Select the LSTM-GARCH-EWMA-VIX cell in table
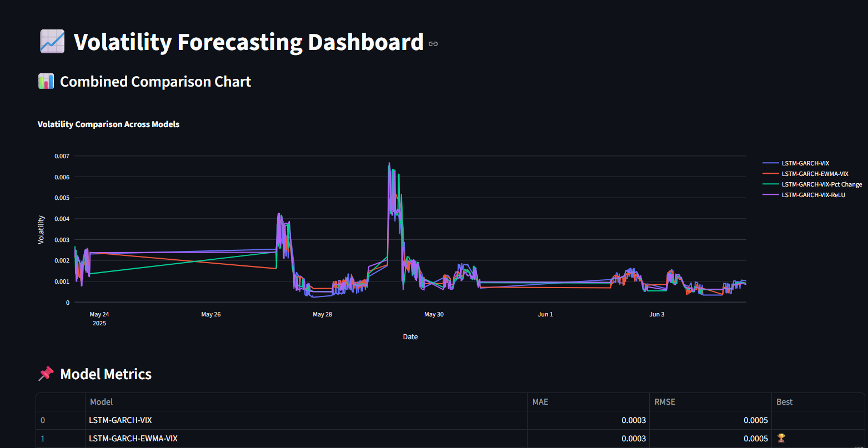The width and height of the screenshot is (868, 448). pyautogui.click(x=306, y=439)
